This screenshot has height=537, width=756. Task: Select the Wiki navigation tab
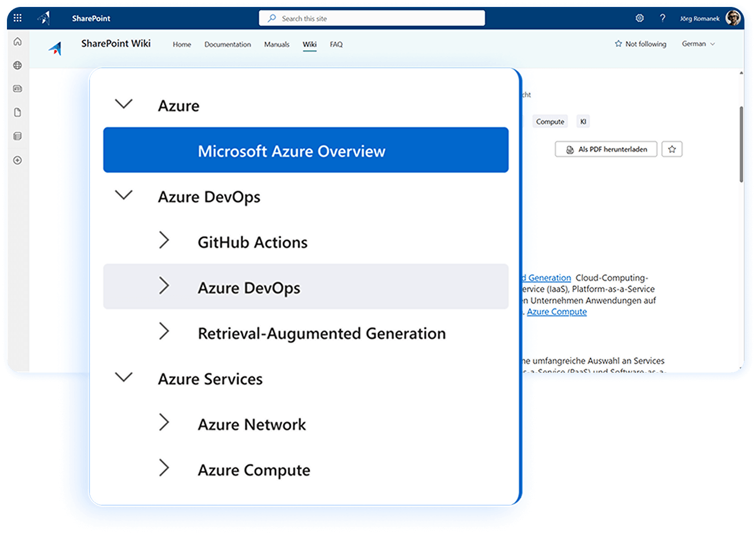coord(310,45)
